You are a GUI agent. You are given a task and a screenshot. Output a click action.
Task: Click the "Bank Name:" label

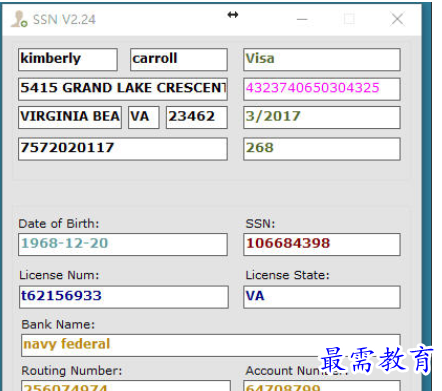[58, 325]
